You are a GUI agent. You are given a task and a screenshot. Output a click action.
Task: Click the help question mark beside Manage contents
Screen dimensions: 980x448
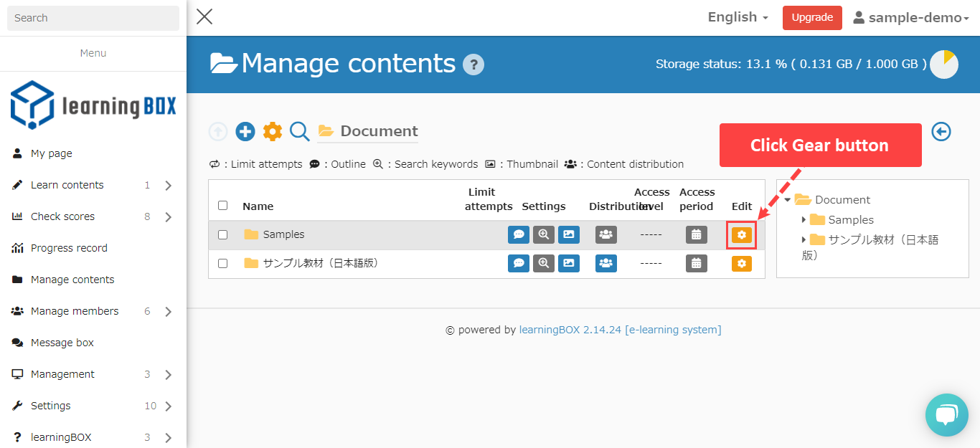pyautogui.click(x=473, y=65)
